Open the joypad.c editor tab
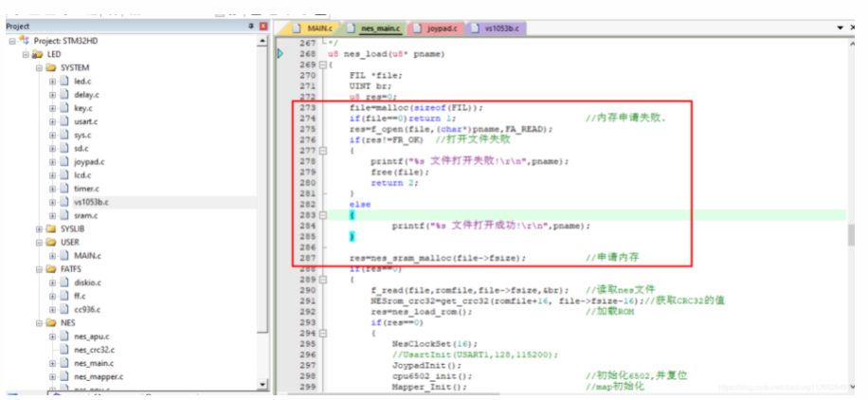 436,28
